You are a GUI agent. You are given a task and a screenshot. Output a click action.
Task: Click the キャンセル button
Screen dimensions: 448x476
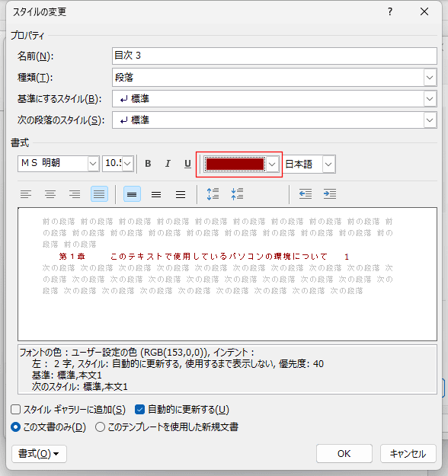[x=408, y=454]
